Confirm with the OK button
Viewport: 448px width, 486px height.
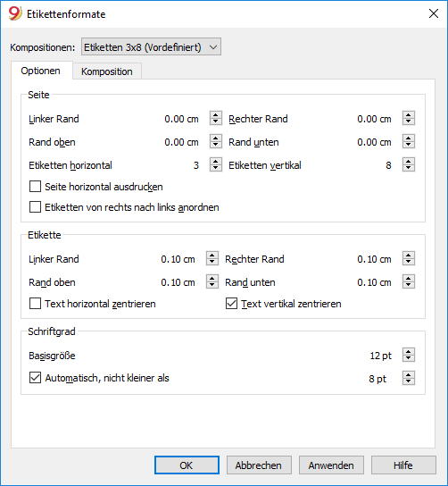[187, 465]
